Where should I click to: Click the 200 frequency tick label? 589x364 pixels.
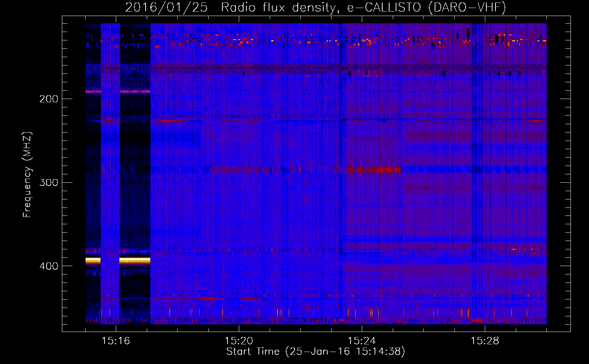pyautogui.click(x=49, y=99)
